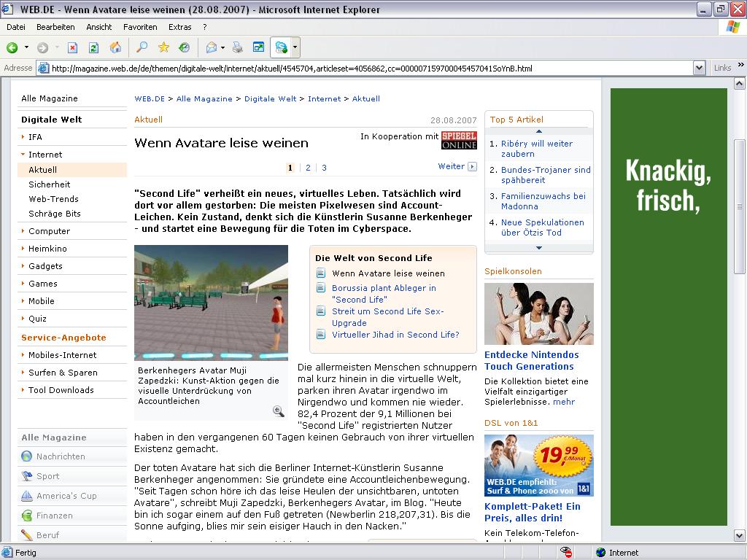Expand the Computer section in sidebar

tap(49, 231)
